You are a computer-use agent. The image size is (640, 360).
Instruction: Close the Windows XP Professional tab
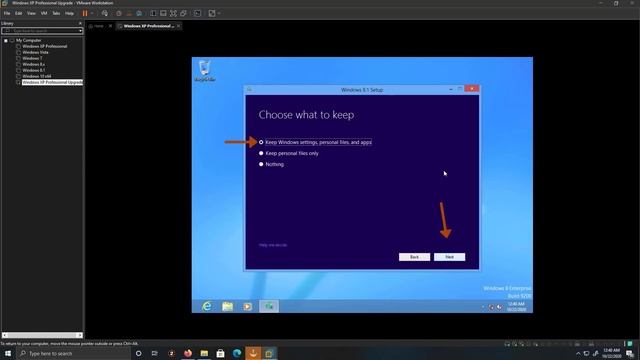tap(178, 26)
